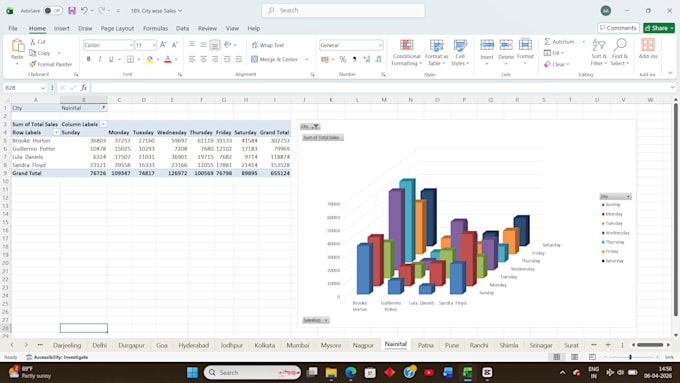Viewport: 680px width, 383px height.
Task: Click the vertical scrollbar of the sheet
Action: click(x=675, y=211)
